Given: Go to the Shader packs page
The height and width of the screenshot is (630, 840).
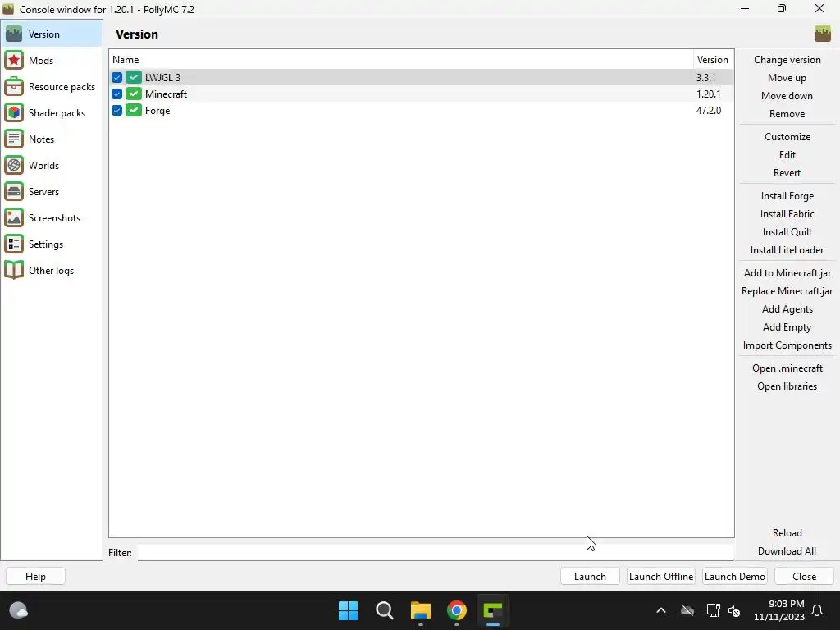Looking at the screenshot, I should (52, 112).
